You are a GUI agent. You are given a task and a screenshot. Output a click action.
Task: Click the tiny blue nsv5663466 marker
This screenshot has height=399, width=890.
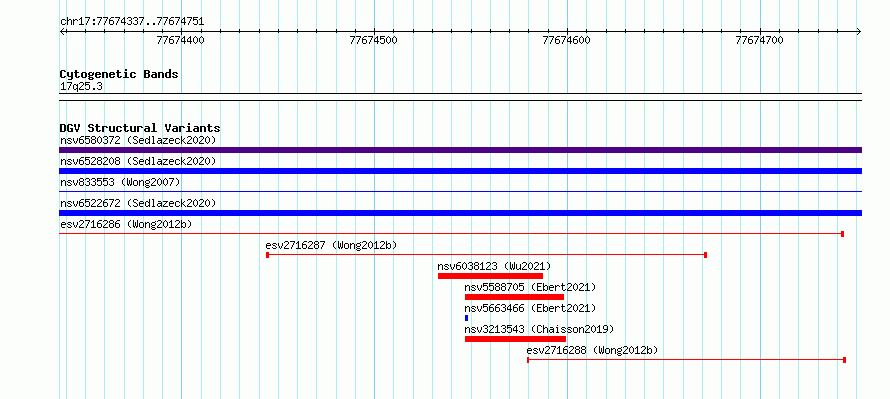click(467, 318)
